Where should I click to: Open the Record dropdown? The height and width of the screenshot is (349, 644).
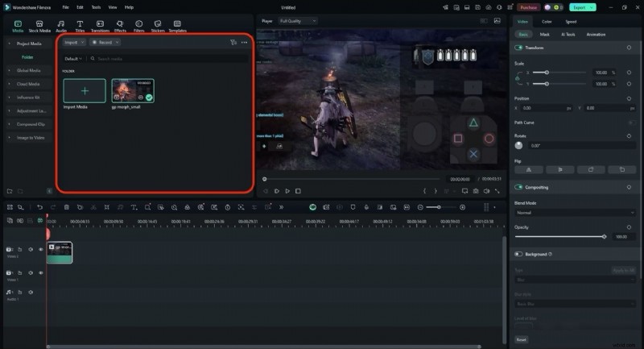[x=105, y=43]
